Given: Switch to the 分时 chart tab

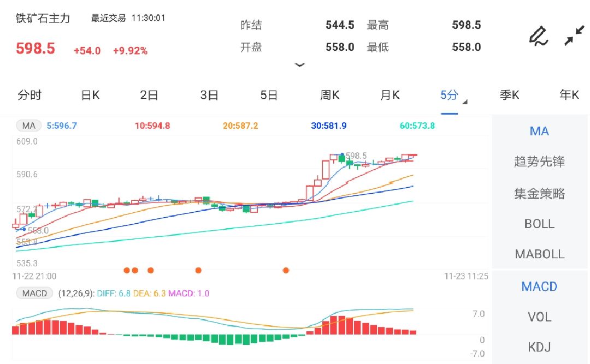Looking at the screenshot, I should [30, 94].
